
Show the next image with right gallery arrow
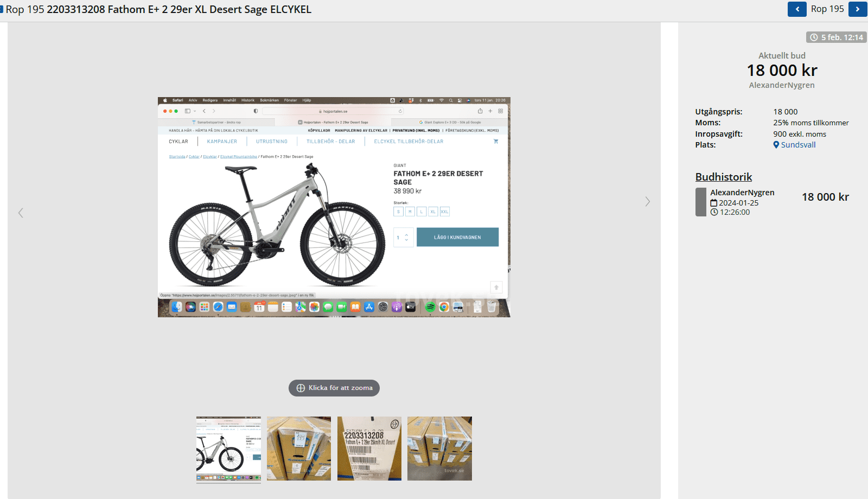coord(647,202)
